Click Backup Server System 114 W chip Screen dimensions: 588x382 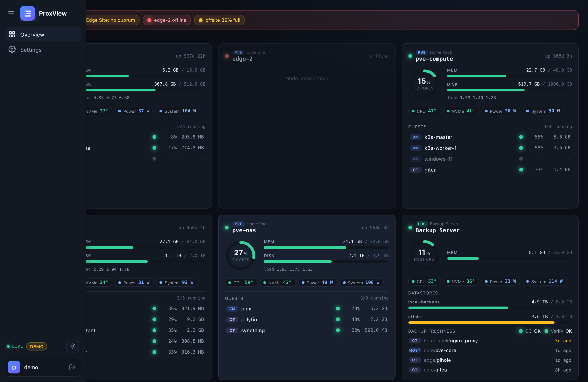point(545,281)
